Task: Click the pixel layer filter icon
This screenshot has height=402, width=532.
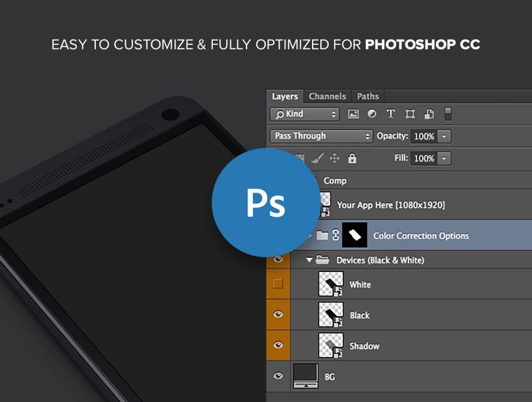Action: coord(353,114)
